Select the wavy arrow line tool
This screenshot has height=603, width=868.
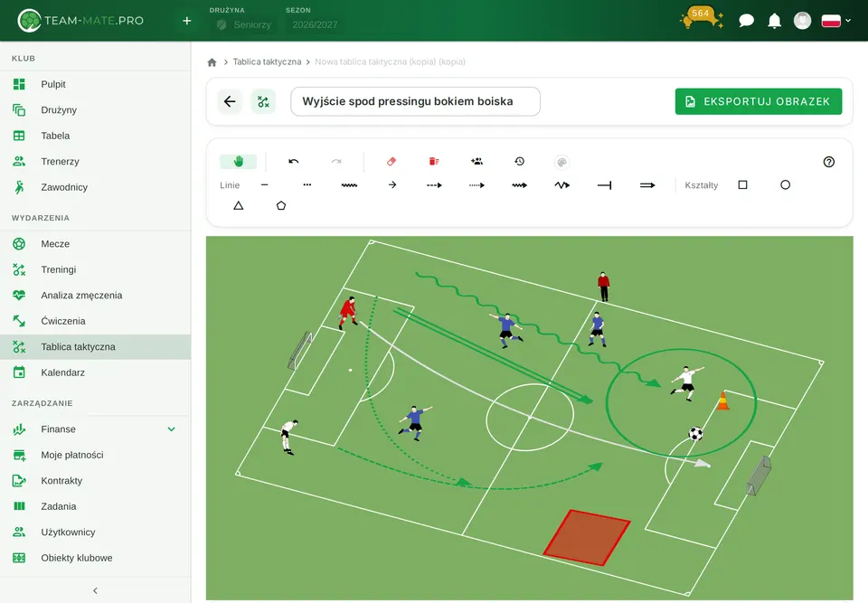(x=519, y=185)
